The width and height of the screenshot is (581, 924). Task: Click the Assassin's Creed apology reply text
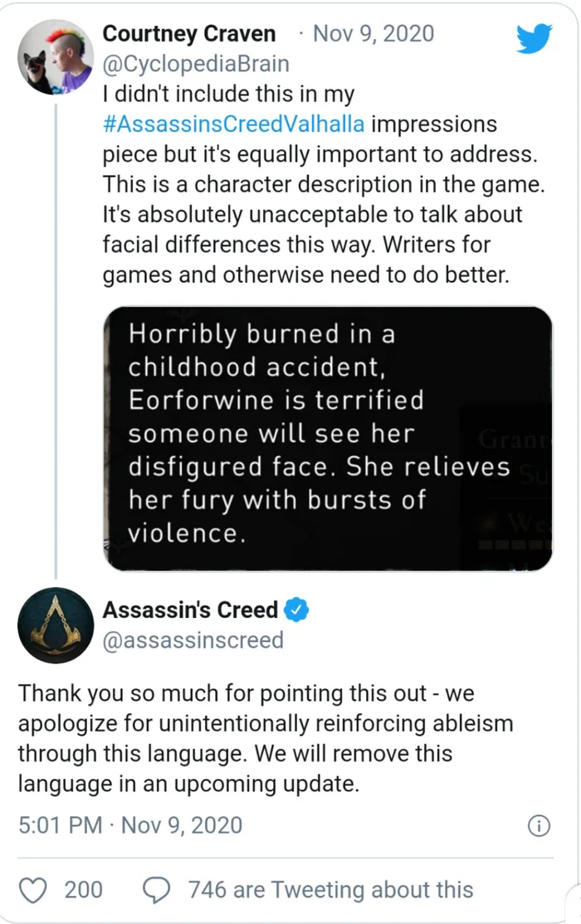266,738
